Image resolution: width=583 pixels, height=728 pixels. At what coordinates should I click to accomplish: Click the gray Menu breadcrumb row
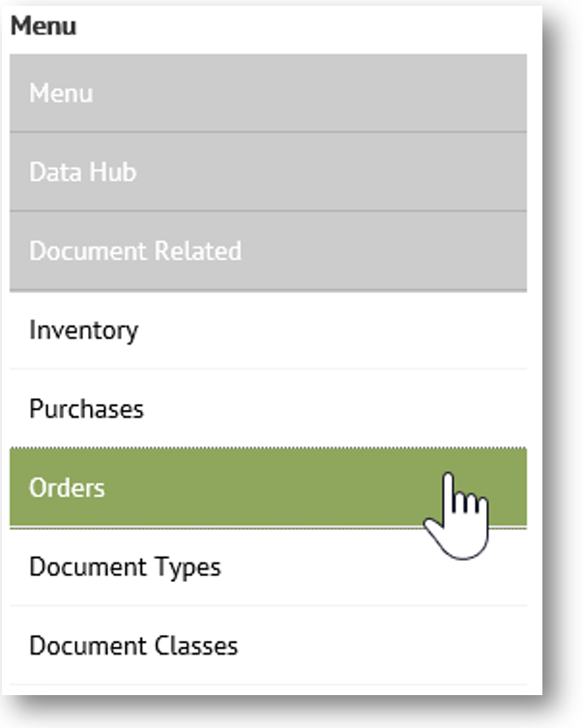point(61,94)
